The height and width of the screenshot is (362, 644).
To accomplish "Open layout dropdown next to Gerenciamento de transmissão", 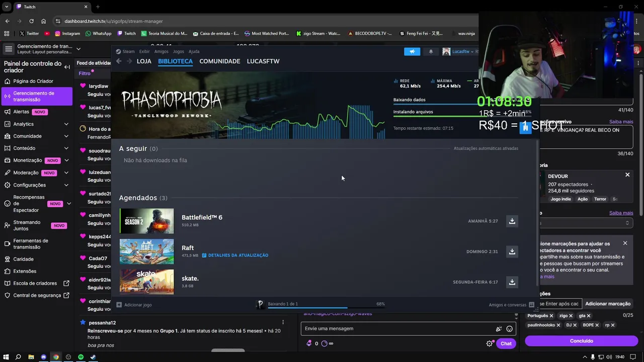I will tap(78, 49).
